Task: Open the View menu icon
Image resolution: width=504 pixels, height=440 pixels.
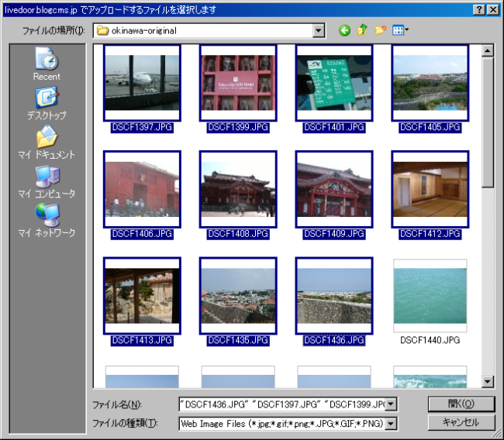Action: (400, 30)
